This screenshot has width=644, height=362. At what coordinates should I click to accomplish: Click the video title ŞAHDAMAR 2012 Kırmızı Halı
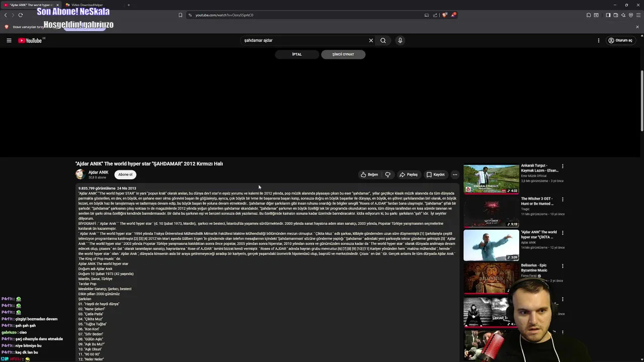(149, 163)
